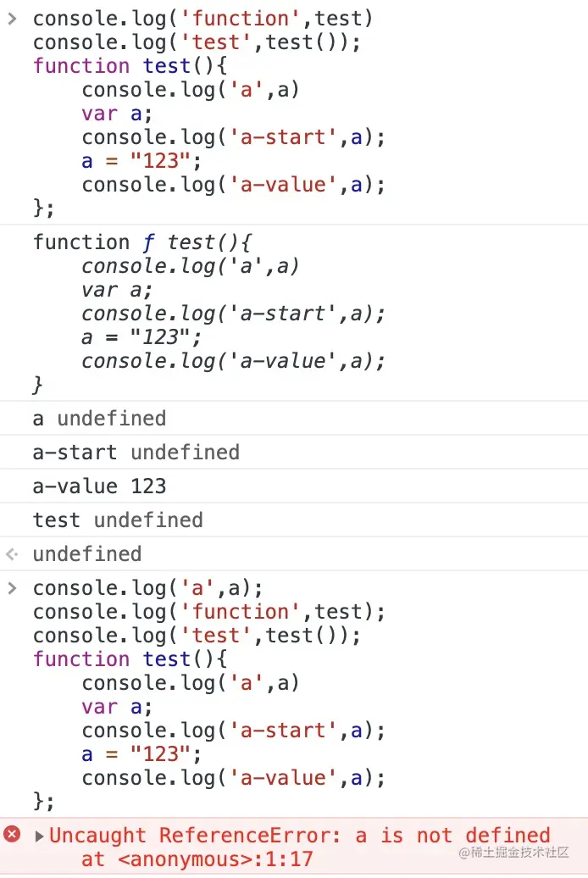Click the return value arrow before undefined

(12, 554)
